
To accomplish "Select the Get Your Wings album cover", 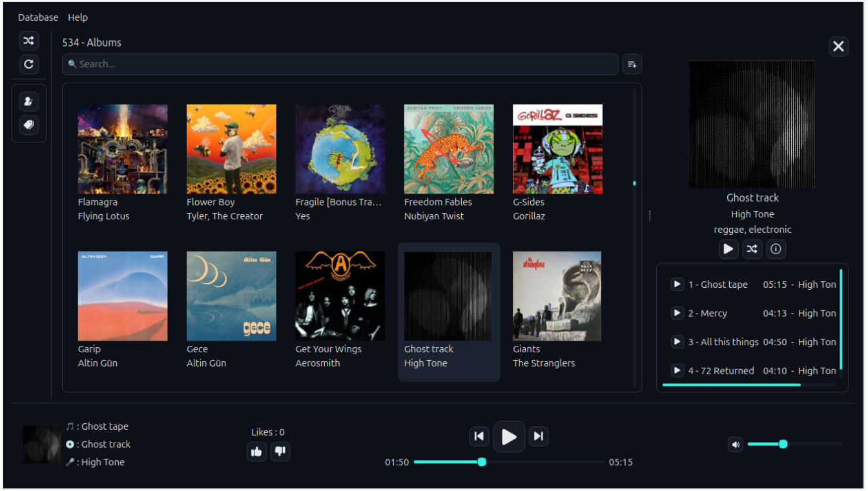I will 340,296.
